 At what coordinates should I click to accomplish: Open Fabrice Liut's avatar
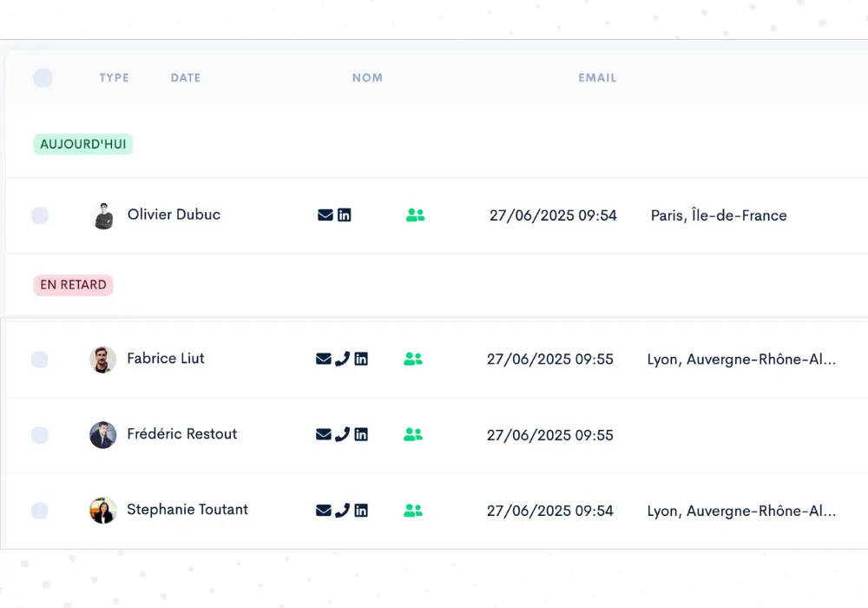(103, 360)
